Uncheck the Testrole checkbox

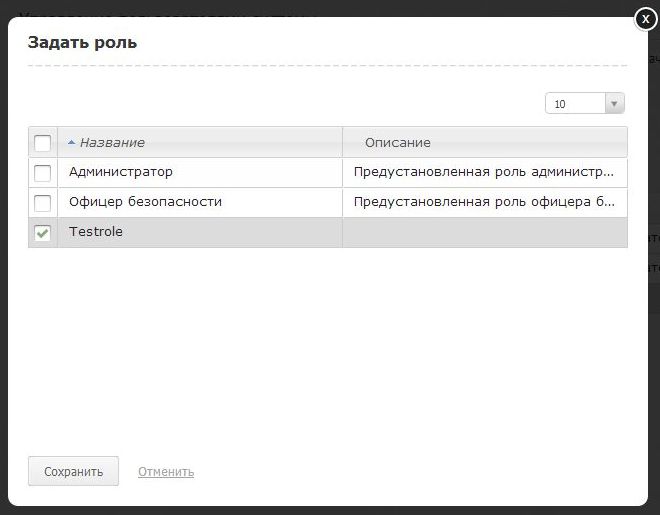[x=43, y=233]
